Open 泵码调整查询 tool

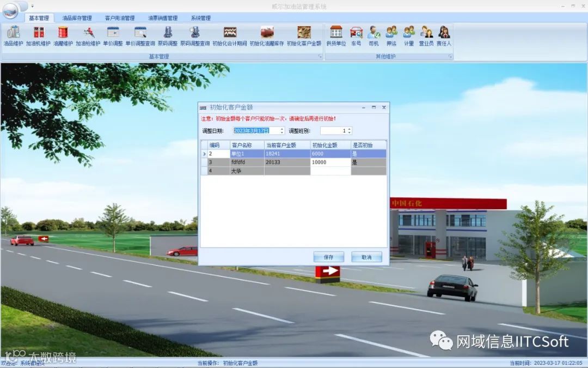coord(195,36)
